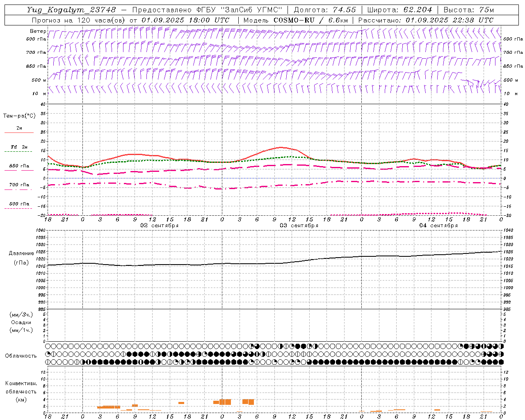
Task: Select the Долгота: 74.55 header value
Action: (x=325, y=9)
